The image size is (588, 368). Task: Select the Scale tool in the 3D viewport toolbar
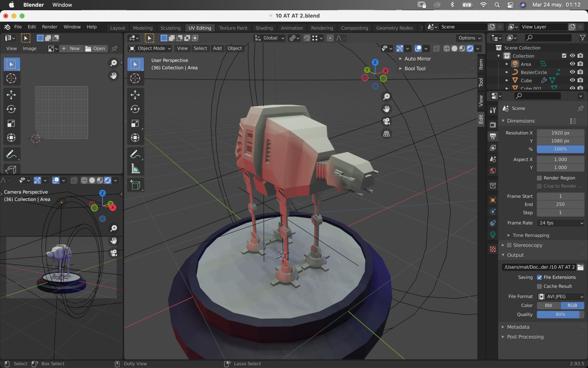tap(135, 123)
